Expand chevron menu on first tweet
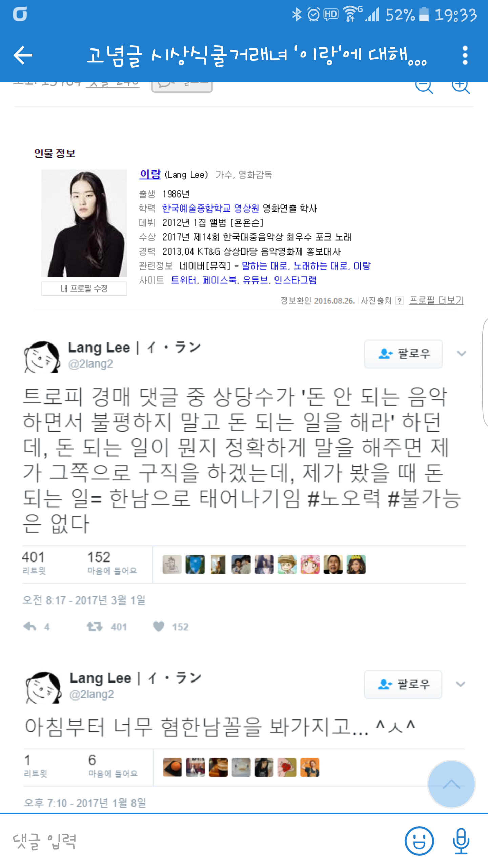Viewport: 488px width, 868px height. (462, 354)
